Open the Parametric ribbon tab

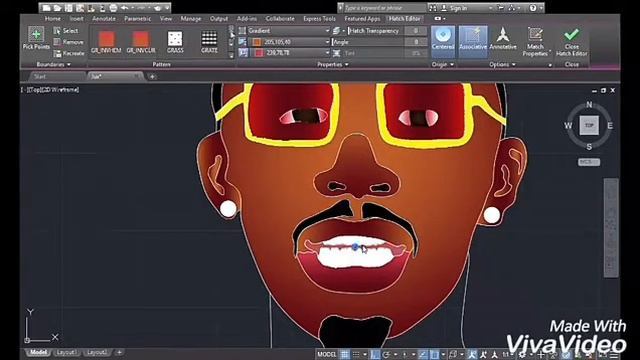coord(138,19)
